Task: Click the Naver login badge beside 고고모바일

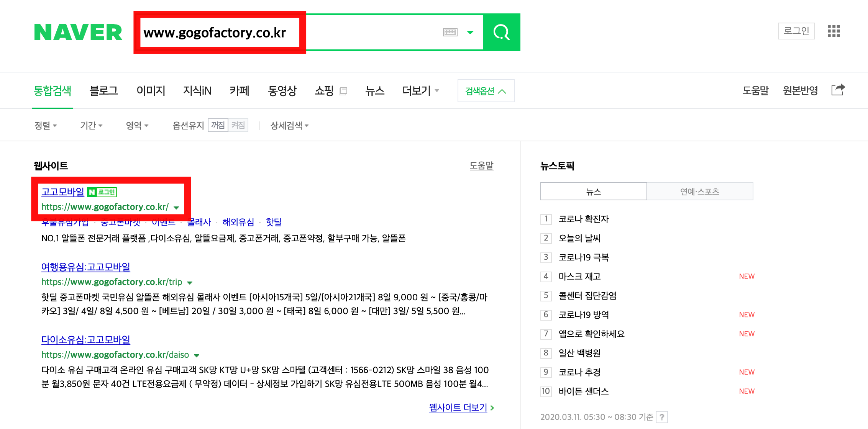Action: pos(102,192)
